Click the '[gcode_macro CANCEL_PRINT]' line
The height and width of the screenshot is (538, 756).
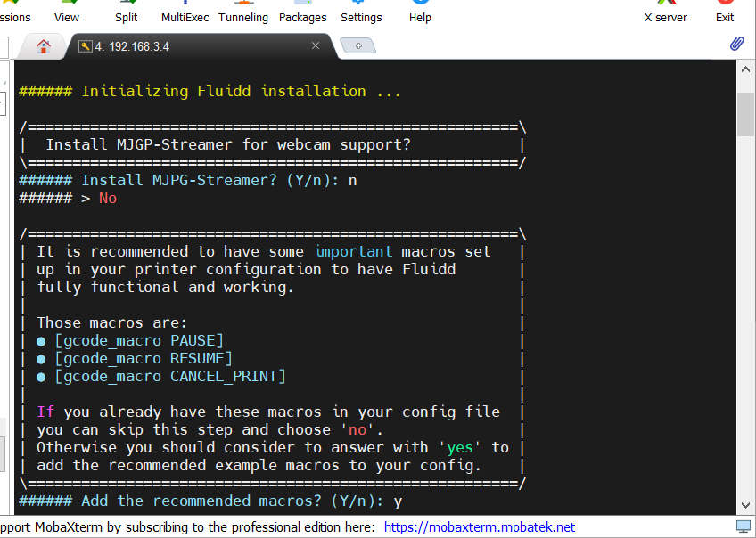point(170,377)
